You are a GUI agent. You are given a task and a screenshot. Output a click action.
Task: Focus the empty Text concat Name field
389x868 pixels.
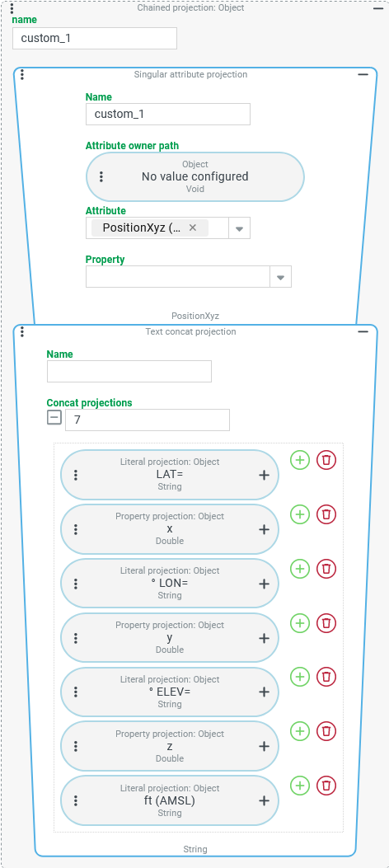(129, 372)
